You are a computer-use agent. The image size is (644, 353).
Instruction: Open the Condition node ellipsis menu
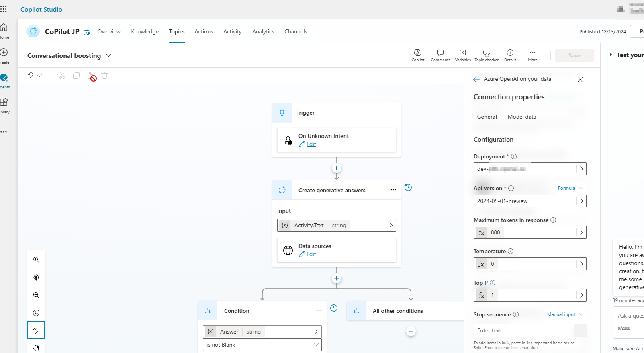(x=319, y=311)
